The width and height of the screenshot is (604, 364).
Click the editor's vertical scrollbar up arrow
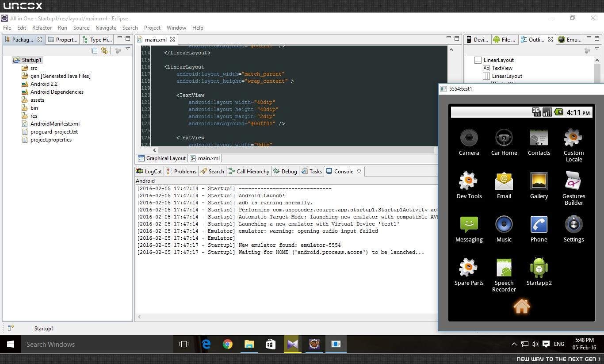[451, 50]
